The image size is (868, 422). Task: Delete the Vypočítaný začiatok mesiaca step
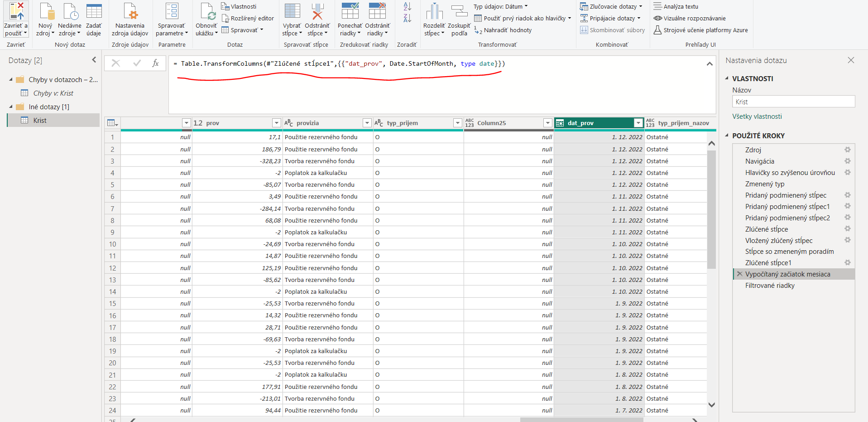pos(739,274)
